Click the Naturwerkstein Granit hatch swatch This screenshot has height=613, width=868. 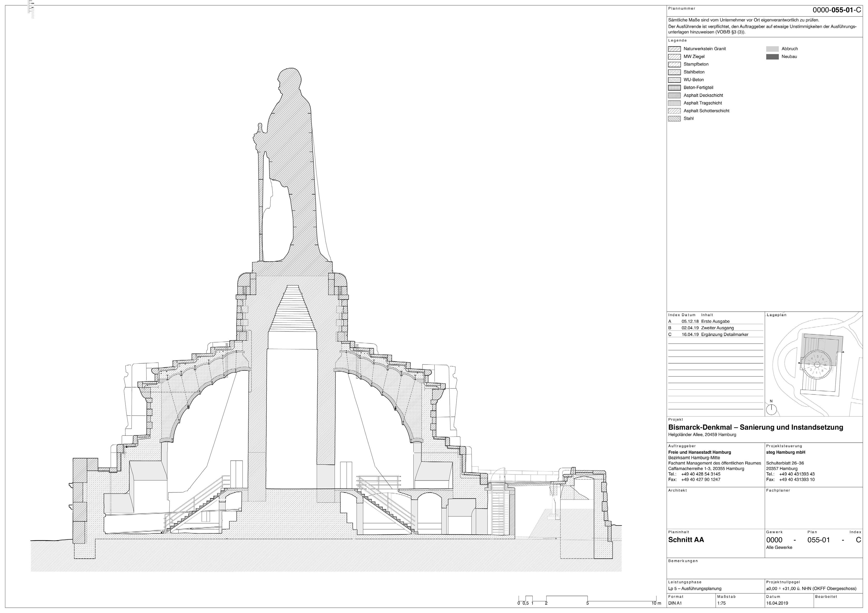[x=675, y=49]
